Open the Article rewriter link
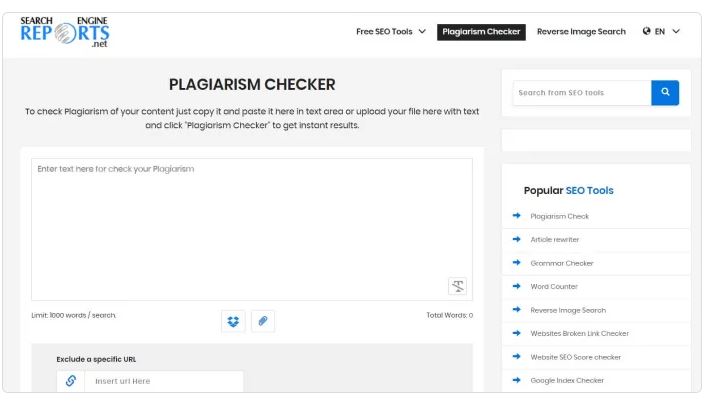719x411 pixels. (x=554, y=240)
